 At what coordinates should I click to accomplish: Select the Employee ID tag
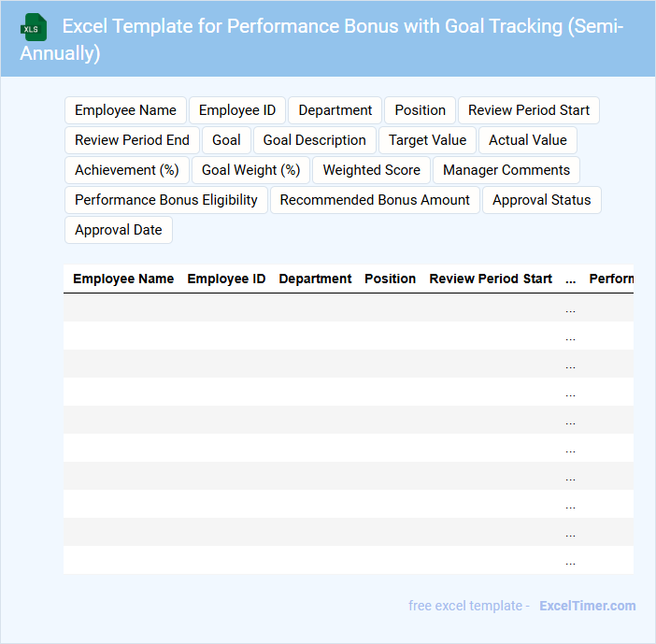point(237,110)
